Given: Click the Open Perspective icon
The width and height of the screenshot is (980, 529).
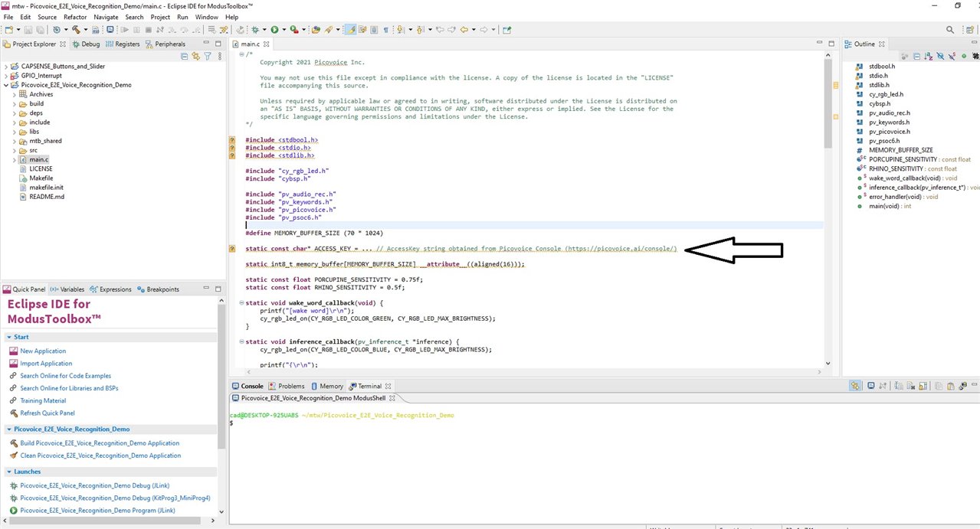Looking at the screenshot, I should tap(967, 30).
